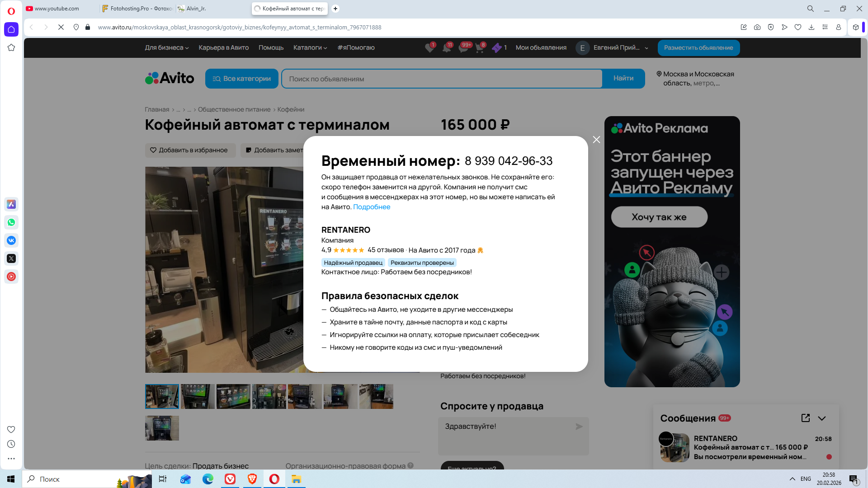Image resolution: width=868 pixels, height=488 pixels.
Task: Open VK messenger in Opera sidebar
Action: (11, 240)
